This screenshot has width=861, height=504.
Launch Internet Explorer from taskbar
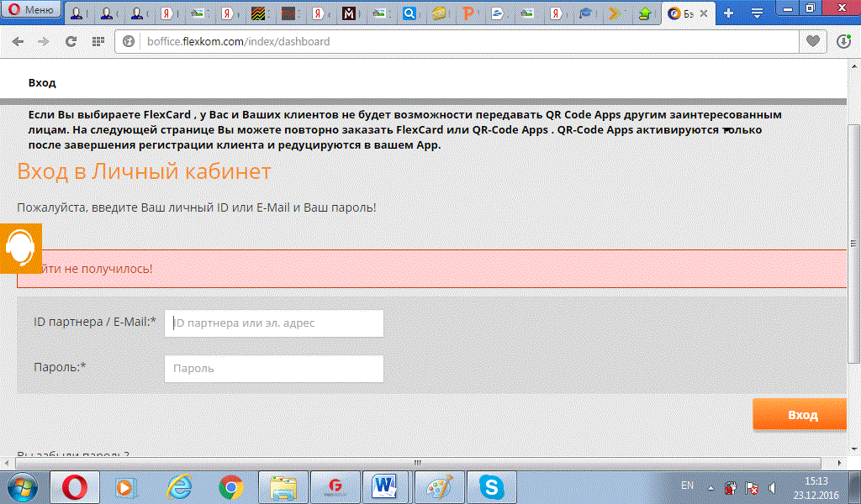[179, 487]
